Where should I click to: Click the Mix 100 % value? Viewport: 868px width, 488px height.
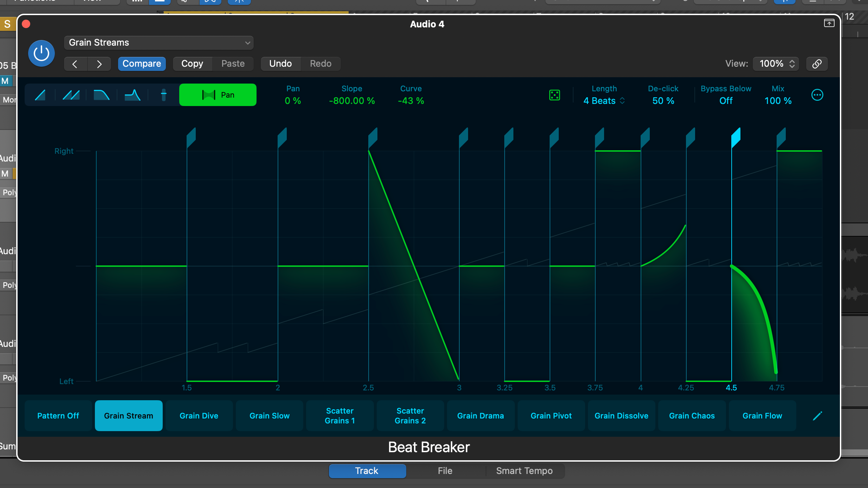(x=778, y=101)
